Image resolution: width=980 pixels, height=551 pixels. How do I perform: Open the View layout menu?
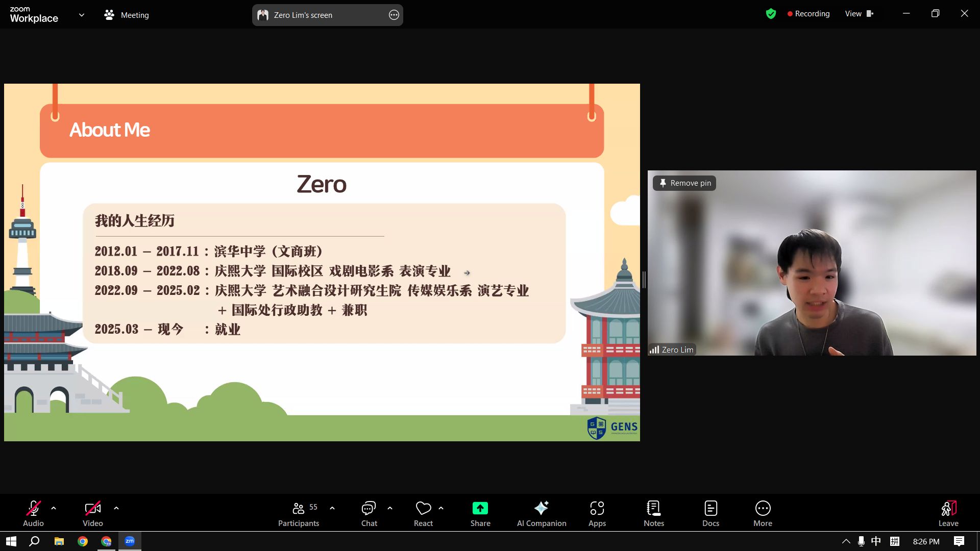pyautogui.click(x=859, y=14)
